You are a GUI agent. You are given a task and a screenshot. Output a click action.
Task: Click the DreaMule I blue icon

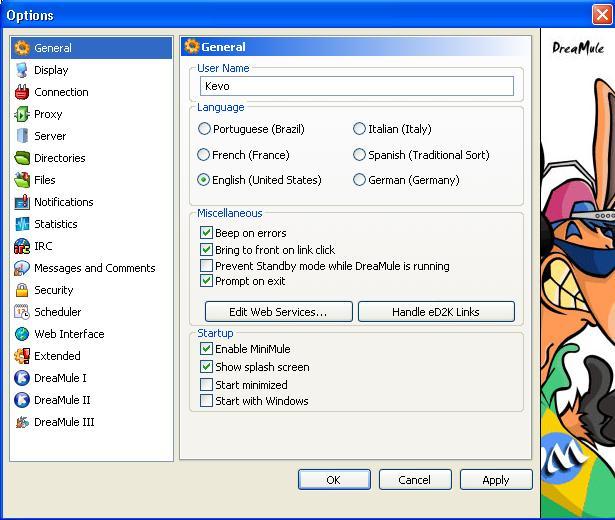pyautogui.click(x=22, y=378)
